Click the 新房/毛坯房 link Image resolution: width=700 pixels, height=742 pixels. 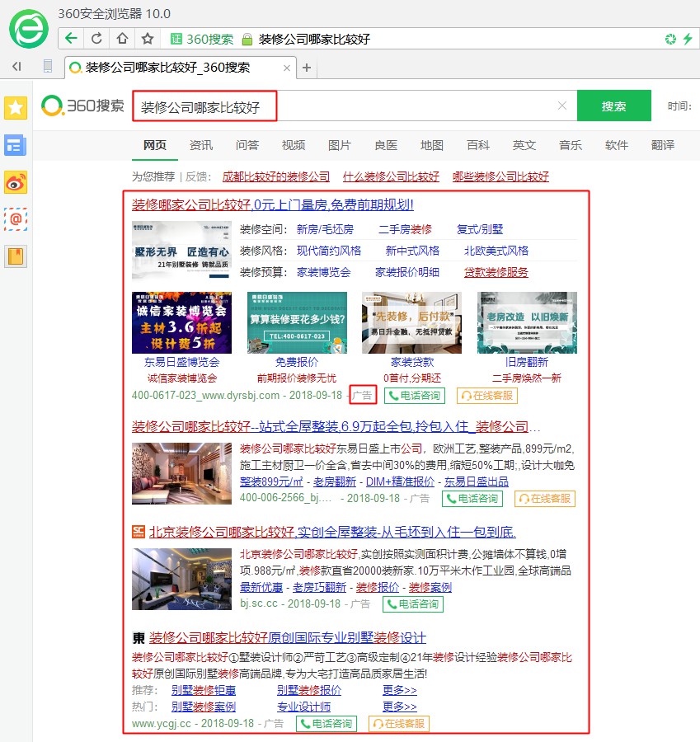[325, 229]
